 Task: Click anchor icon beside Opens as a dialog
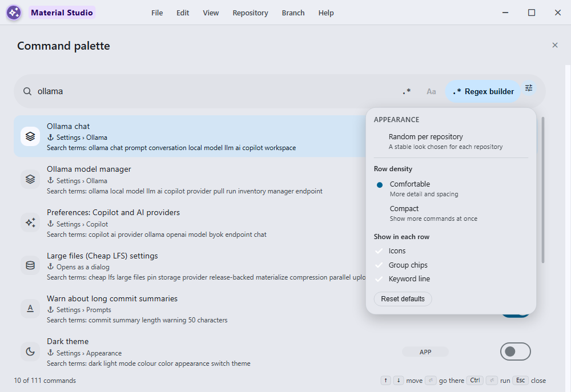50,267
